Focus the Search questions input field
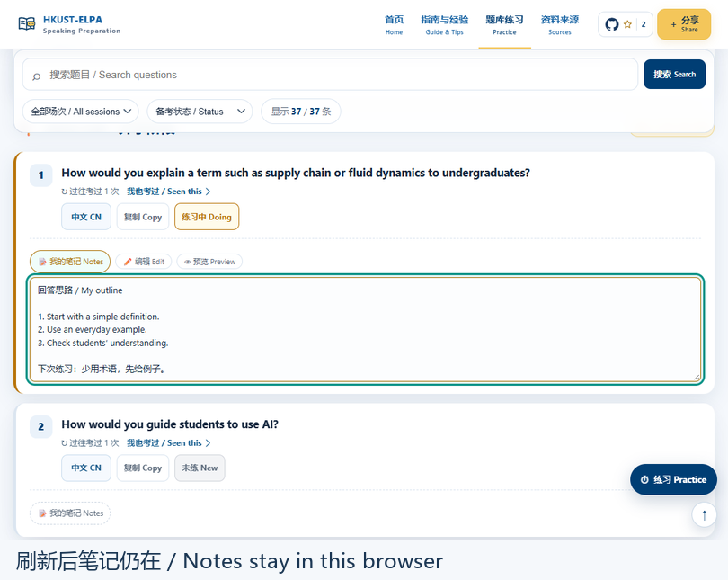728x580 pixels. pyautogui.click(x=330, y=75)
